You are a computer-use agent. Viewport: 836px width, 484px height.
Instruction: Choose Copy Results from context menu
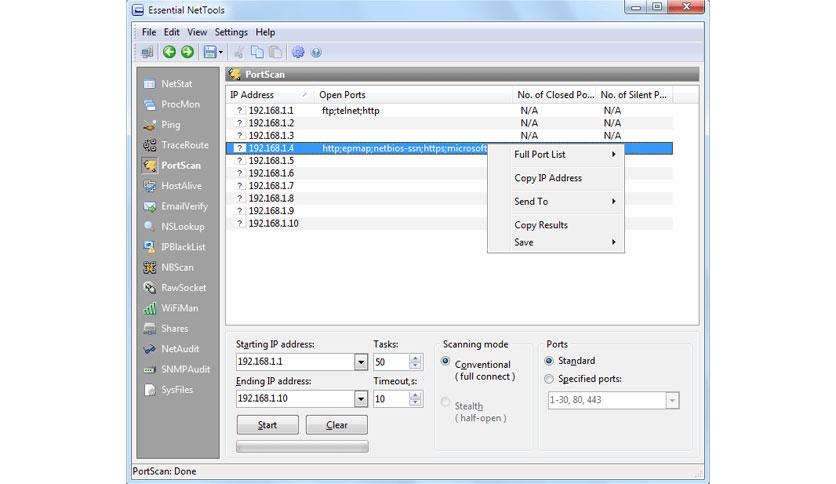pyautogui.click(x=556, y=225)
